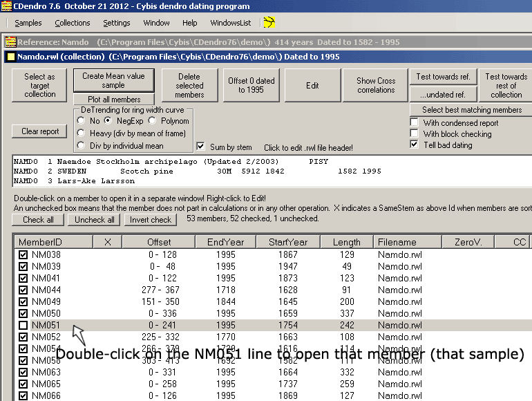Click the X column header
The height and width of the screenshot is (401, 532).
pyautogui.click(x=108, y=242)
